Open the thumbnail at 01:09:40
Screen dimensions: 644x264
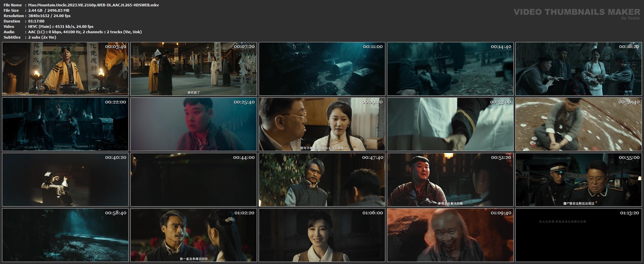pos(450,235)
